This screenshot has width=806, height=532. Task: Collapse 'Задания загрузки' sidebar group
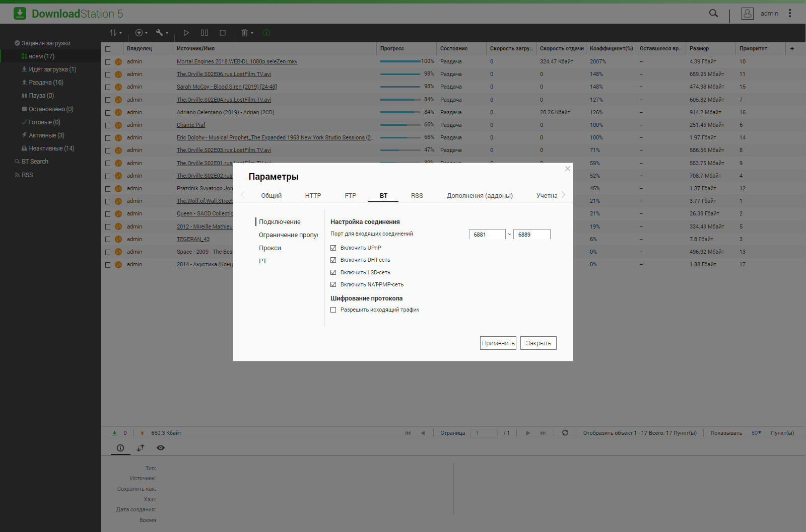point(42,43)
